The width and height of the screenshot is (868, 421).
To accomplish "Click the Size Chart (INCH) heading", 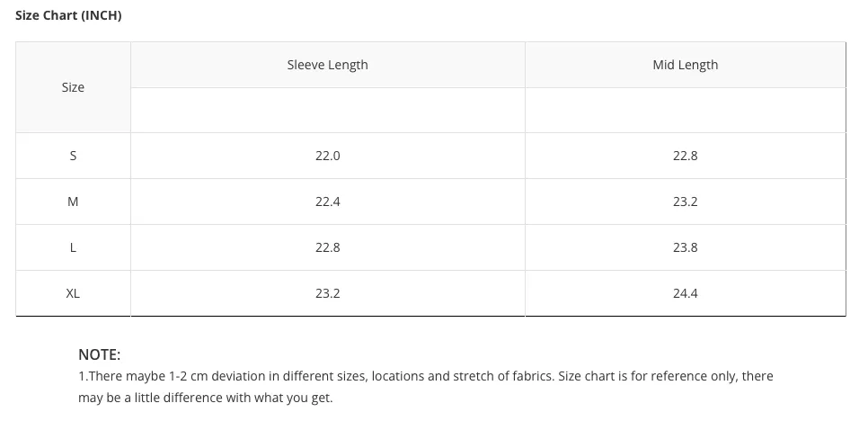I will pos(68,15).
